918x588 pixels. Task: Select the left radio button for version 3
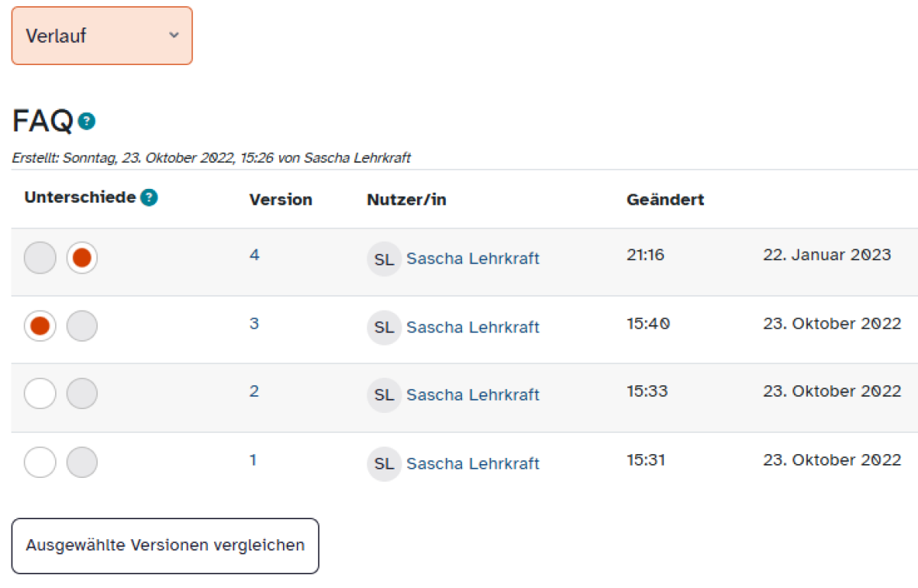(x=41, y=326)
